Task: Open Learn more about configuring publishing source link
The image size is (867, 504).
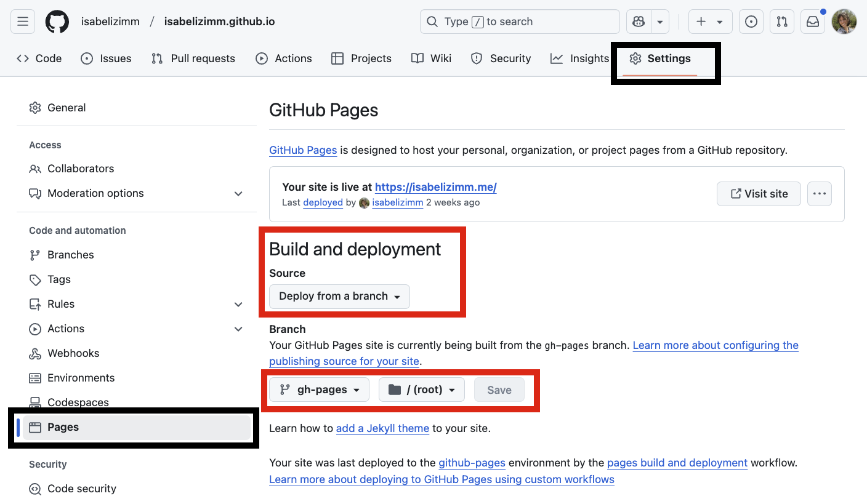Action: (x=716, y=345)
